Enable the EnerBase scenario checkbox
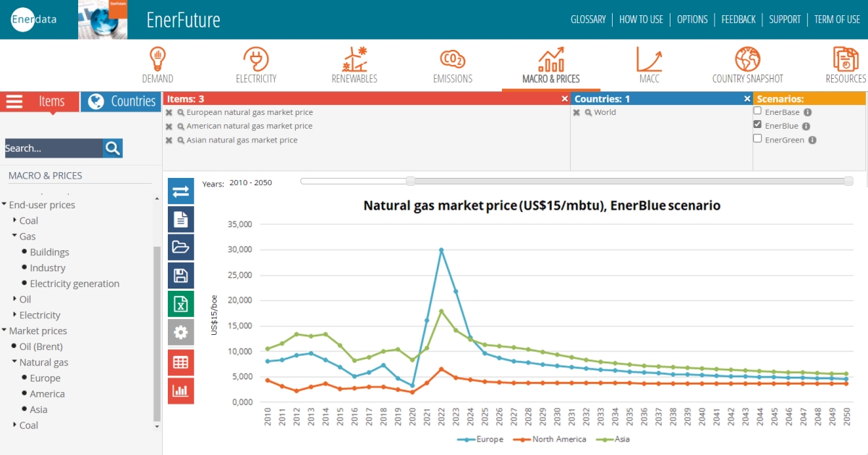Screen dimensions: 868x455 tap(759, 111)
